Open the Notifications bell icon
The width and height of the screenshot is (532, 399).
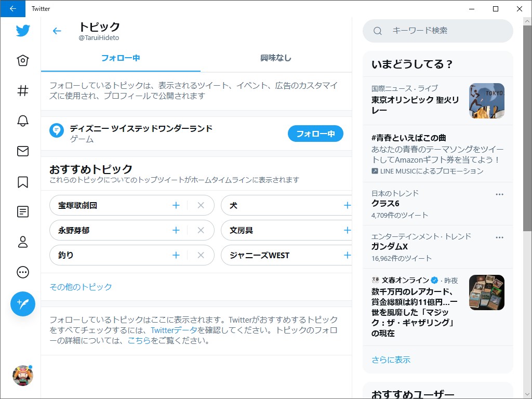point(22,121)
